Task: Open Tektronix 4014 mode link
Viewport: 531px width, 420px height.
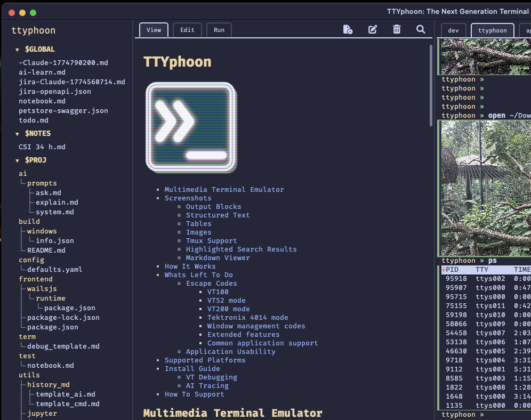Action: pyautogui.click(x=247, y=318)
